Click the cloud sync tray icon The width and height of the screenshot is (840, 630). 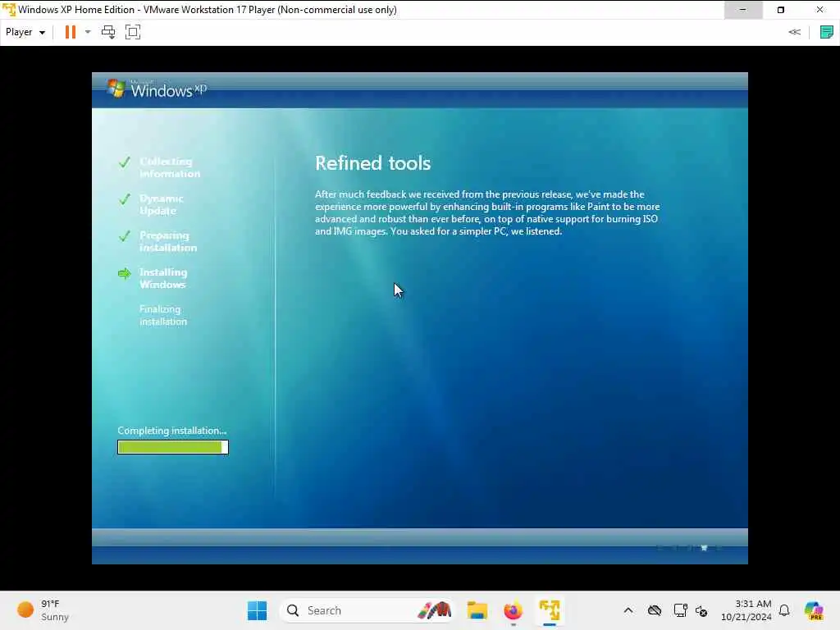pyautogui.click(x=655, y=610)
